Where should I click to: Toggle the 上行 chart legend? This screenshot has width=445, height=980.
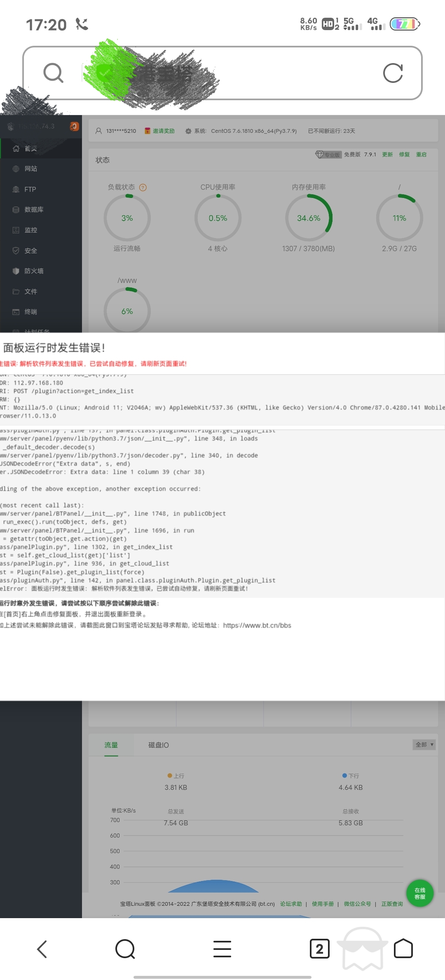(176, 776)
